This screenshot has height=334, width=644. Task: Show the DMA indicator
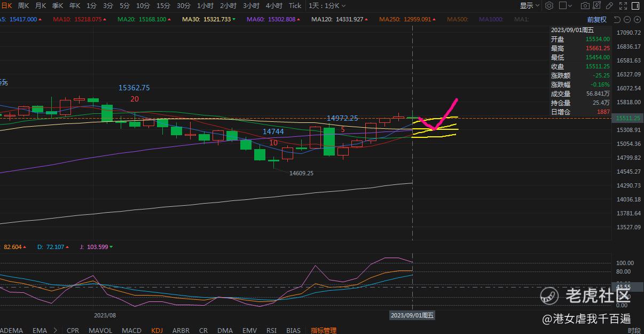coord(225,330)
